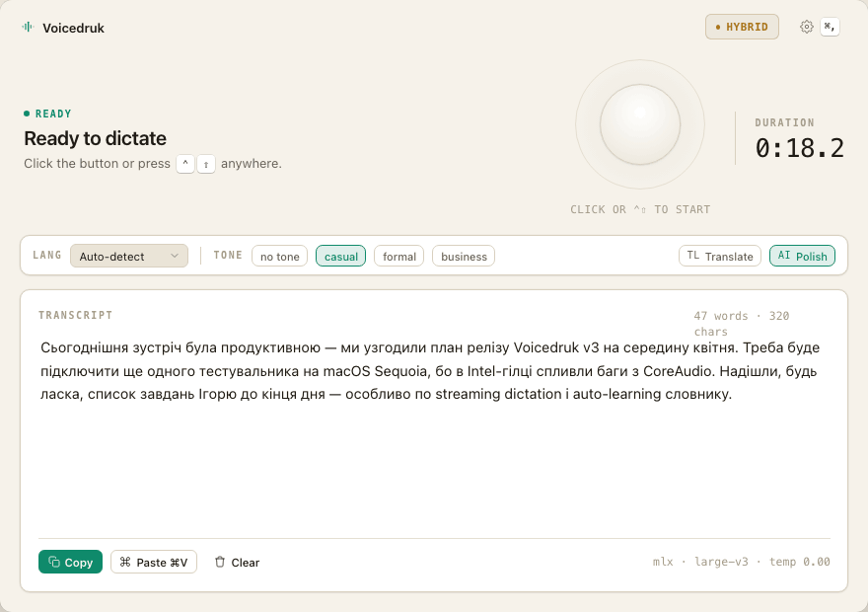This screenshot has height=612, width=868.
Task: Expand language list via chevron arrow
Action: click(175, 256)
